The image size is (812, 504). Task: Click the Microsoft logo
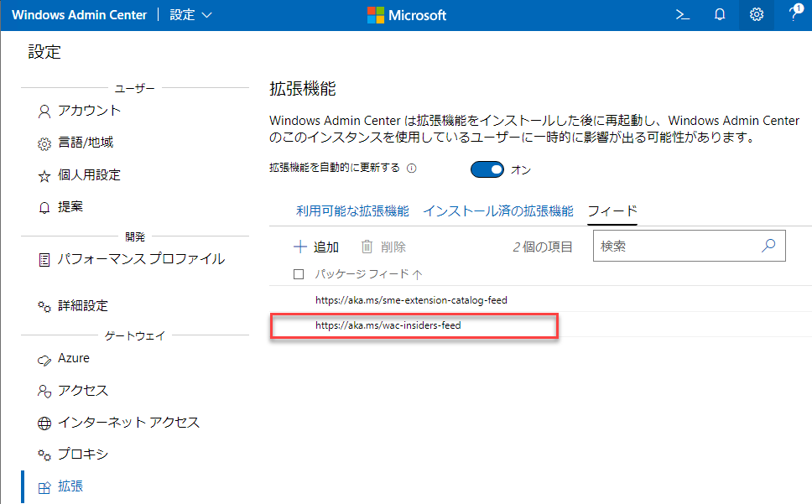[x=407, y=15]
